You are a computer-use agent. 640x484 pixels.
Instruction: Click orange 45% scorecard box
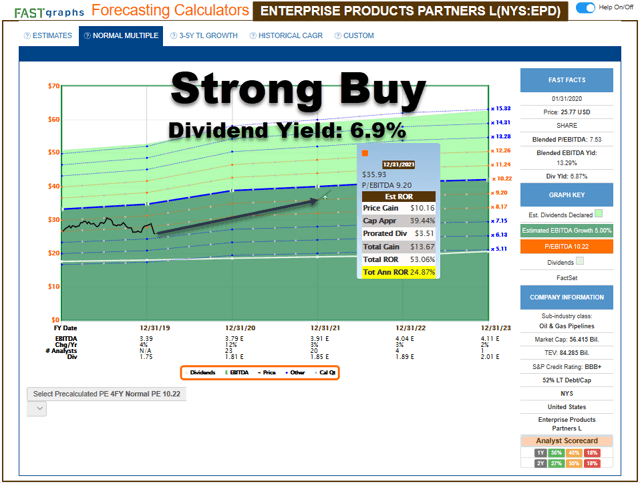(574, 453)
